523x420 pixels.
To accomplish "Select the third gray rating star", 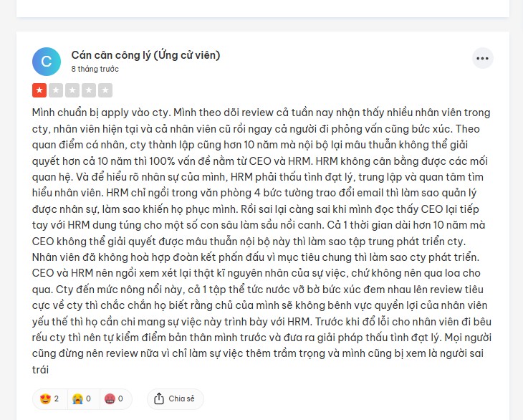I will tap(72, 90).
